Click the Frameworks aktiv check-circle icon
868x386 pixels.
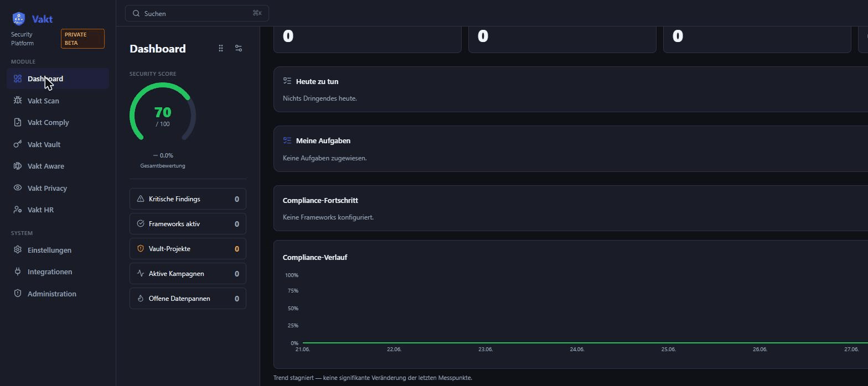[141, 224]
